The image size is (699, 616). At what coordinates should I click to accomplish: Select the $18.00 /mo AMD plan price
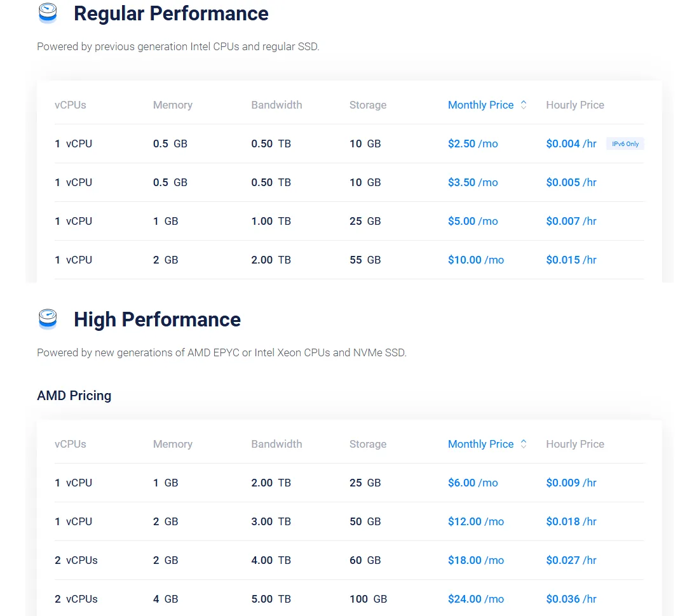[x=476, y=560]
